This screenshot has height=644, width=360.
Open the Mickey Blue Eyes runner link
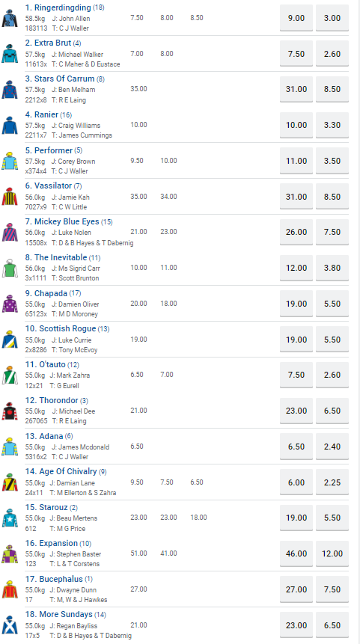[62, 222]
